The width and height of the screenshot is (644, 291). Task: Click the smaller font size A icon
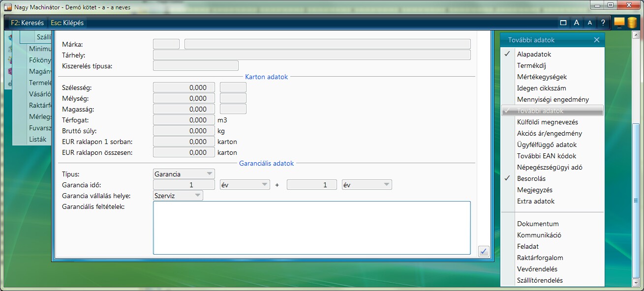click(590, 23)
